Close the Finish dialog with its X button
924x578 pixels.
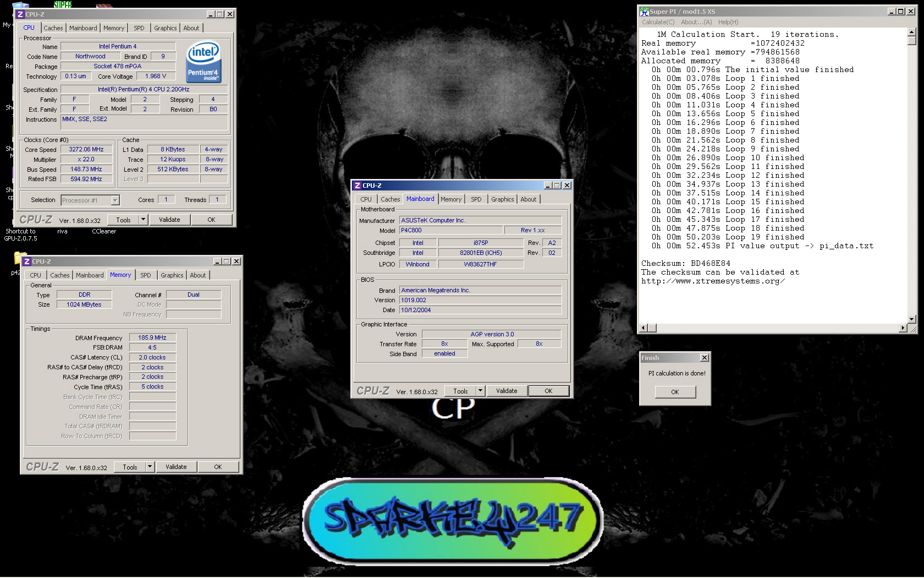coord(705,358)
